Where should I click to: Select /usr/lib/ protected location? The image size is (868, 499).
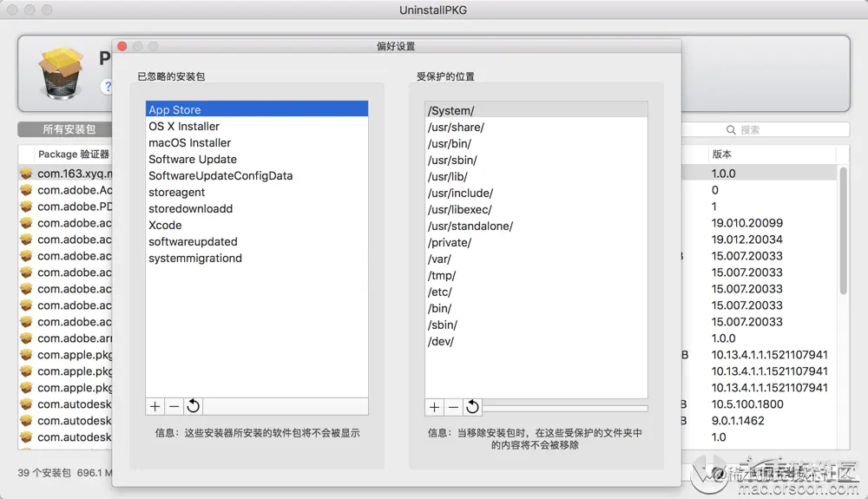coord(536,176)
